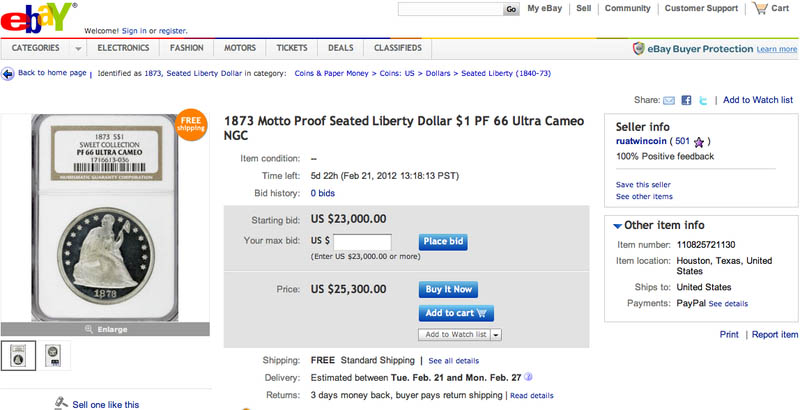Click the eBay logo
The image size is (800, 410).
pos(39,18)
